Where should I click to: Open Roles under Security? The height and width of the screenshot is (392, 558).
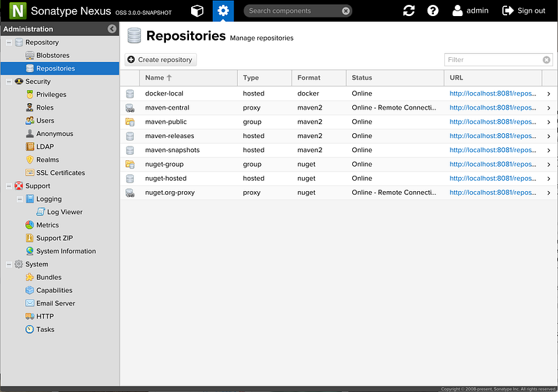tap(45, 107)
